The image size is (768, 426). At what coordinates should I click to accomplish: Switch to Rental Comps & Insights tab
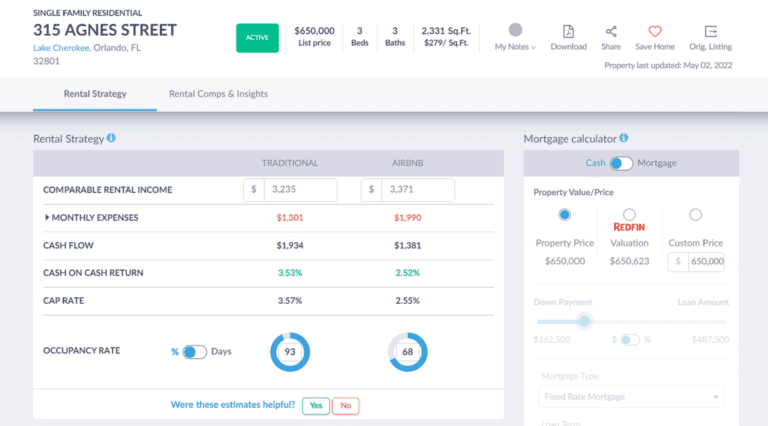pyautogui.click(x=218, y=94)
